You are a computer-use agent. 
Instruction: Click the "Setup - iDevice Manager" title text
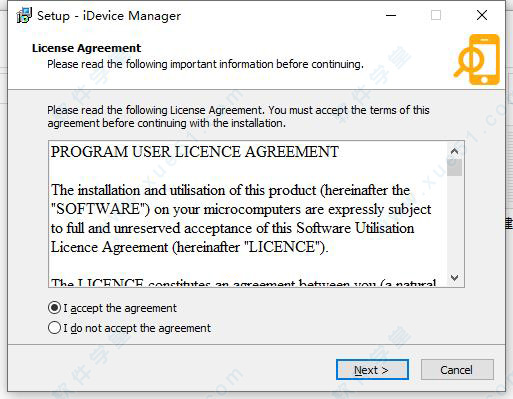pyautogui.click(x=109, y=16)
